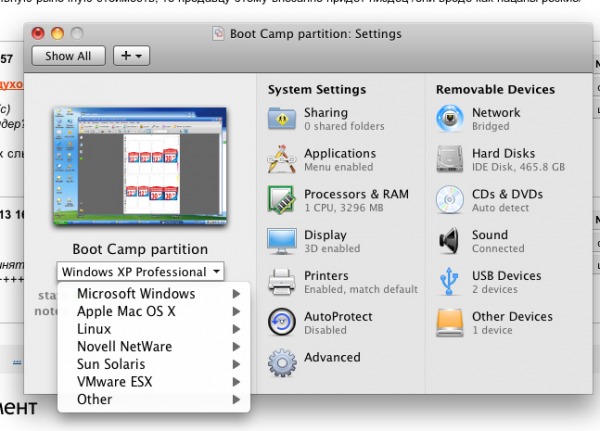Screen dimensions: 600x431
Task: Click the yellow minimize window button
Action: point(57,34)
